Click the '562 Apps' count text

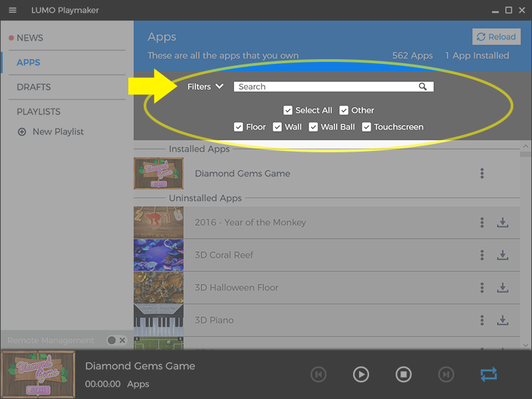(412, 56)
